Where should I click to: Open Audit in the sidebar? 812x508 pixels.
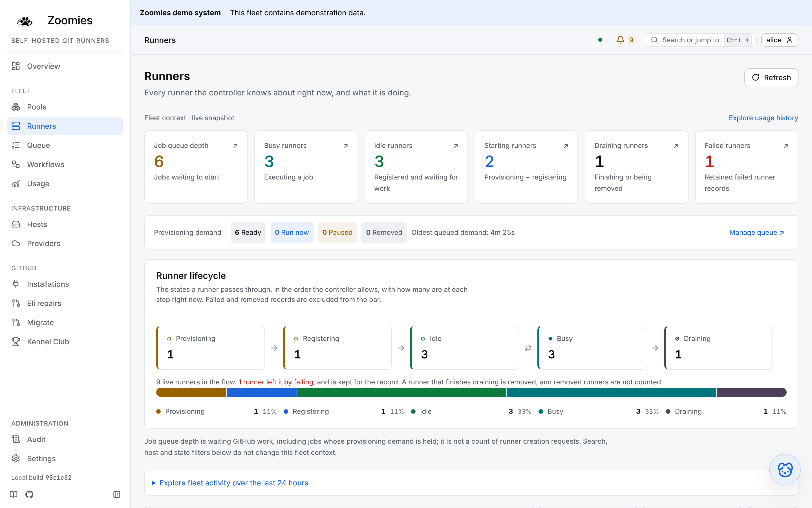point(65,439)
